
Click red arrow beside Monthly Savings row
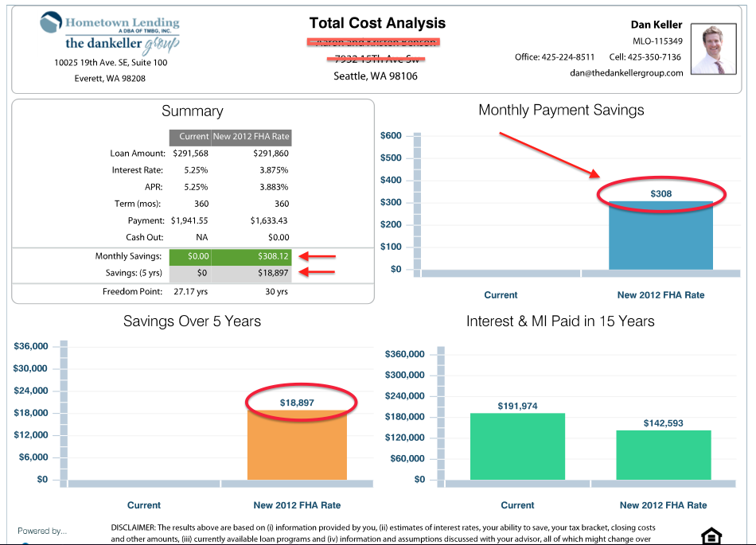pyautogui.click(x=318, y=256)
